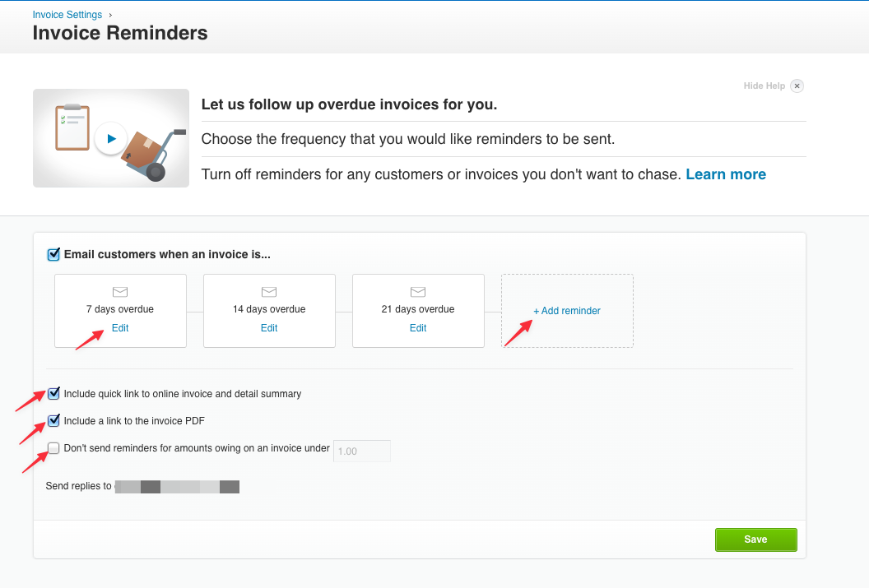Edit the 7 days overdue reminder
Image resolution: width=869 pixels, height=588 pixels.
click(x=120, y=327)
